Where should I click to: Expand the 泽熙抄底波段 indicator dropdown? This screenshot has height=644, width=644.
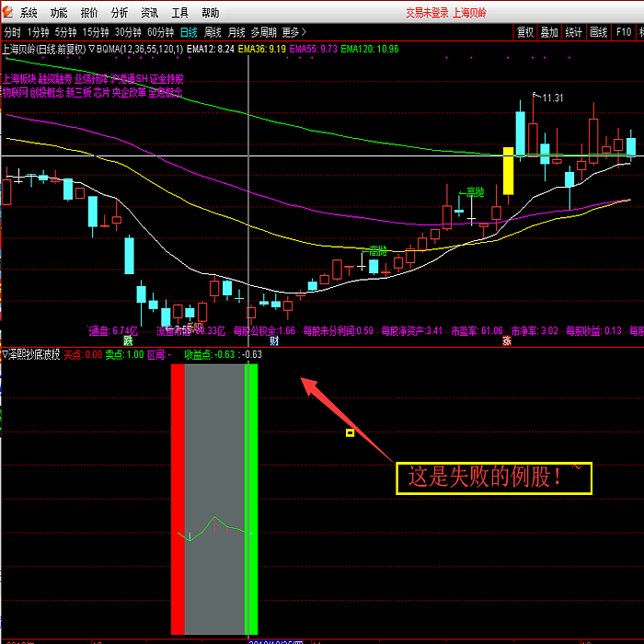point(5,354)
